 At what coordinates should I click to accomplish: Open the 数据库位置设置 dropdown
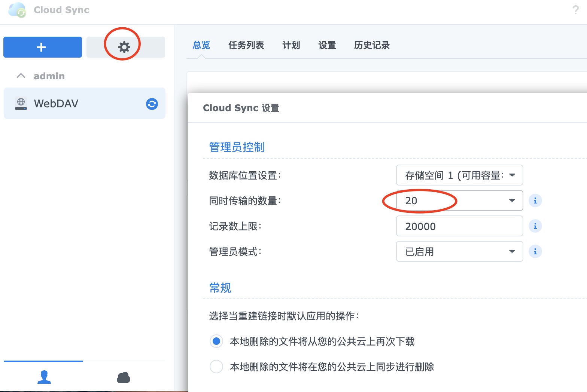459,175
